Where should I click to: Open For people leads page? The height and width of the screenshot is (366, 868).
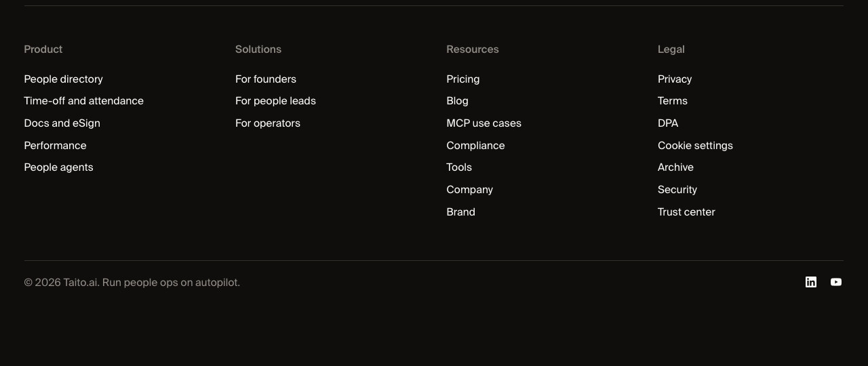(275, 101)
